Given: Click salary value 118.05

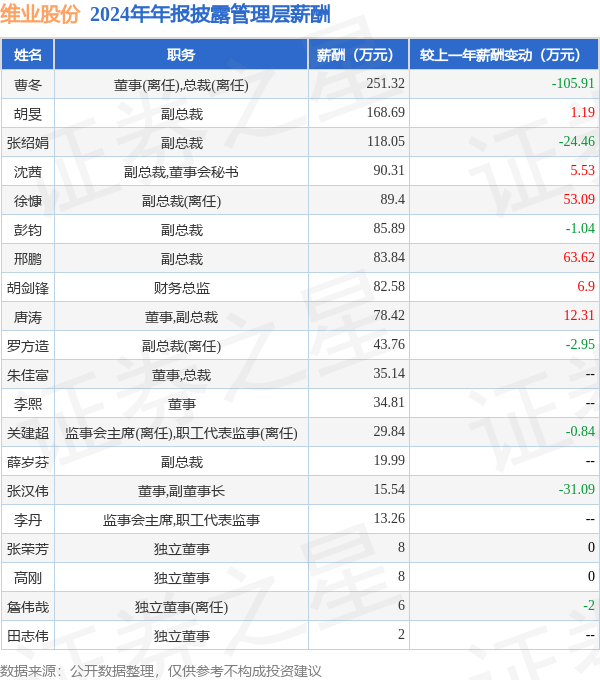Looking at the screenshot, I should 385,141.
